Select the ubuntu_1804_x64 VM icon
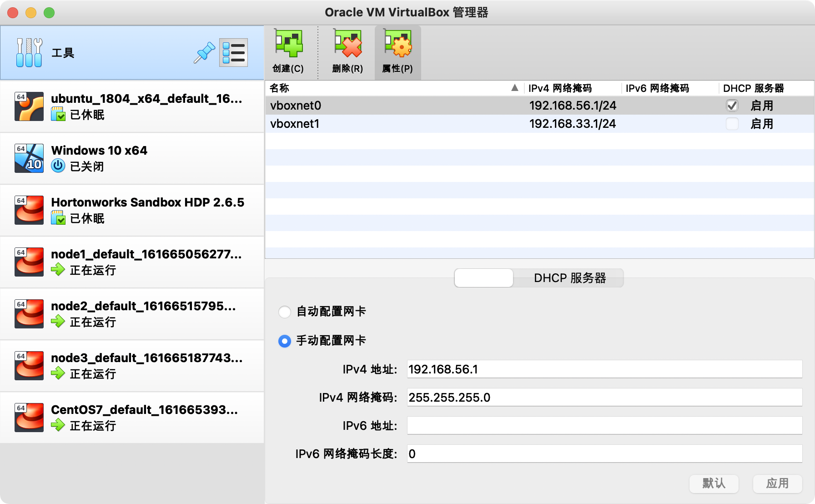 pos(29,106)
